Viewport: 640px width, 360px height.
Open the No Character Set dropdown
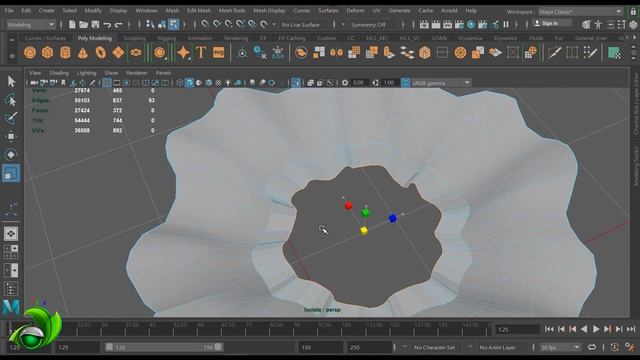pyautogui.click(x=434, y=347)
